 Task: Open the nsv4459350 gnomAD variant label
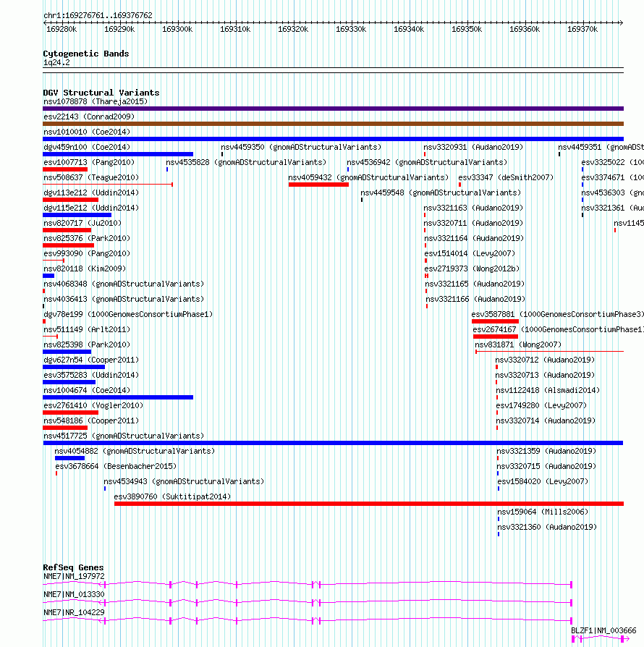[301, 148]
